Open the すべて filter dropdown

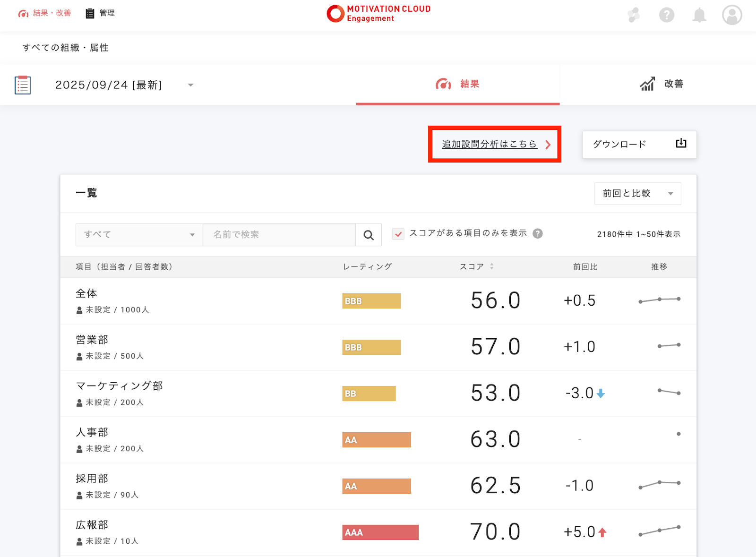139,235
